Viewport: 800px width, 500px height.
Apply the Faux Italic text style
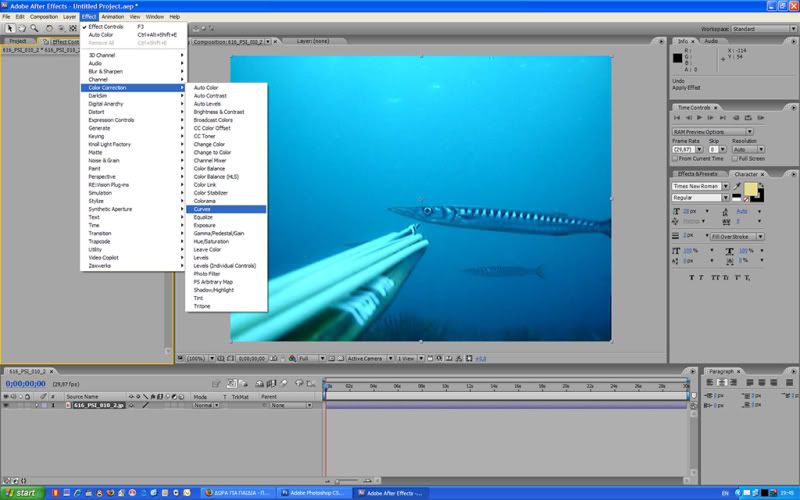(x=702, y=278)
